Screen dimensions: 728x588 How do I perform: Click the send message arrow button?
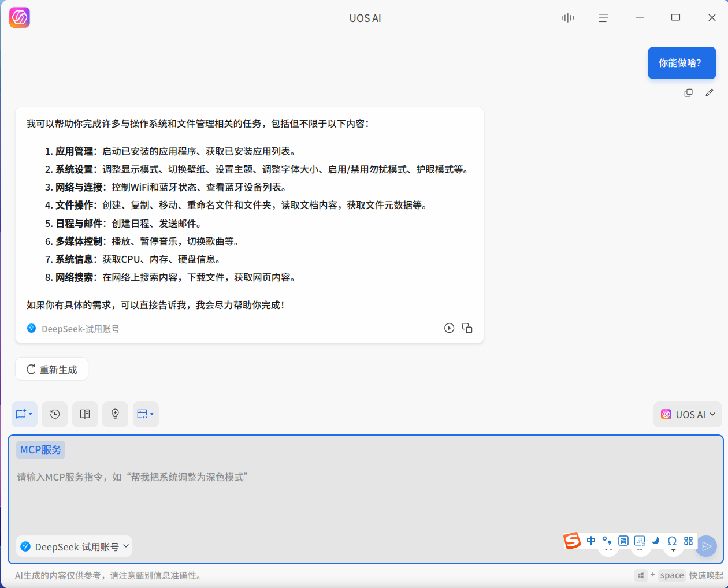[706, 546]
